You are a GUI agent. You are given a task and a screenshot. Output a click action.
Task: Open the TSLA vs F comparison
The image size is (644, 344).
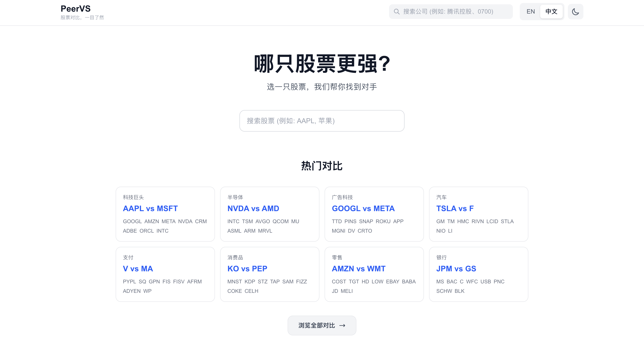pyautogui.click(x=455, y=208)
